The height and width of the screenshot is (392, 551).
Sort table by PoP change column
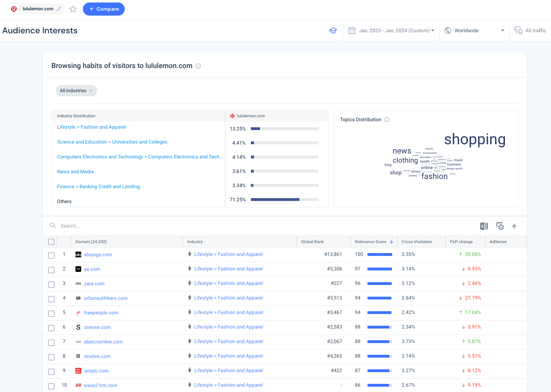click(461, 242)
